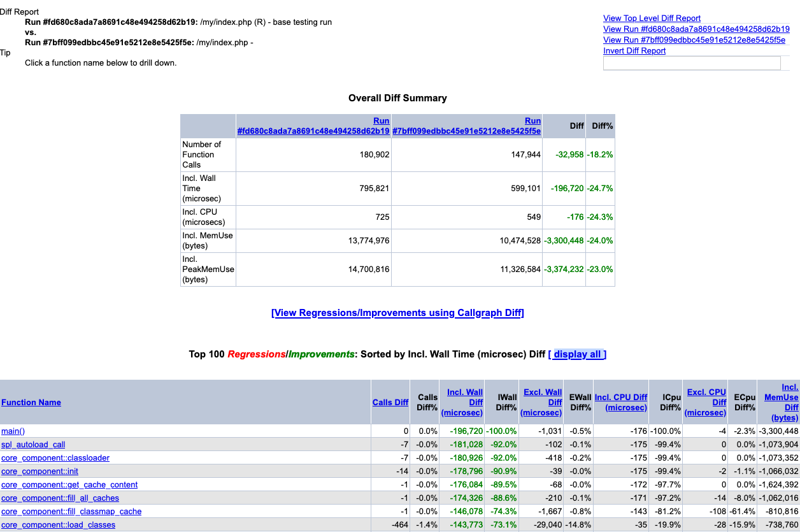Select the 180,902 function calls value
The width and height of the screenshot is (800, 532).
coord(374,155)
